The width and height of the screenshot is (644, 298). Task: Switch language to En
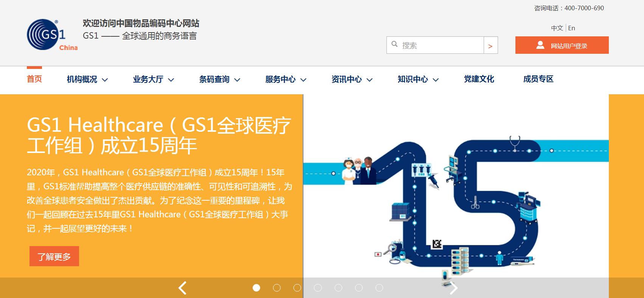[571, 28]
